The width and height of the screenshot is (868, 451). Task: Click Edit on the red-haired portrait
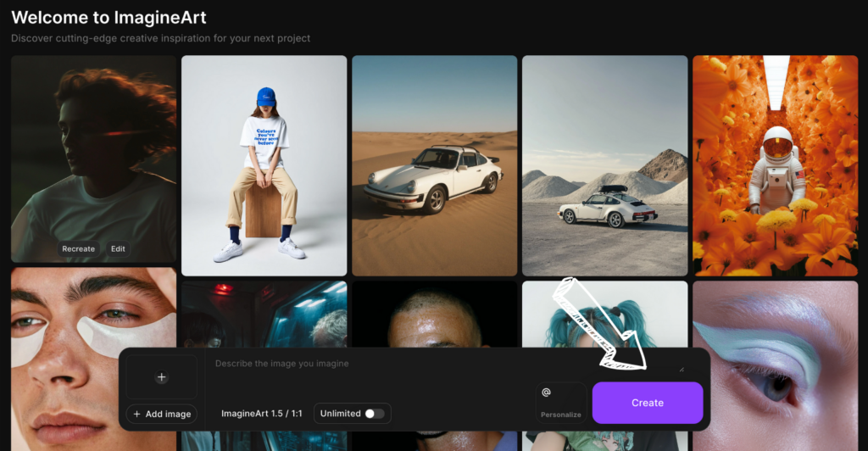(118, 249)
